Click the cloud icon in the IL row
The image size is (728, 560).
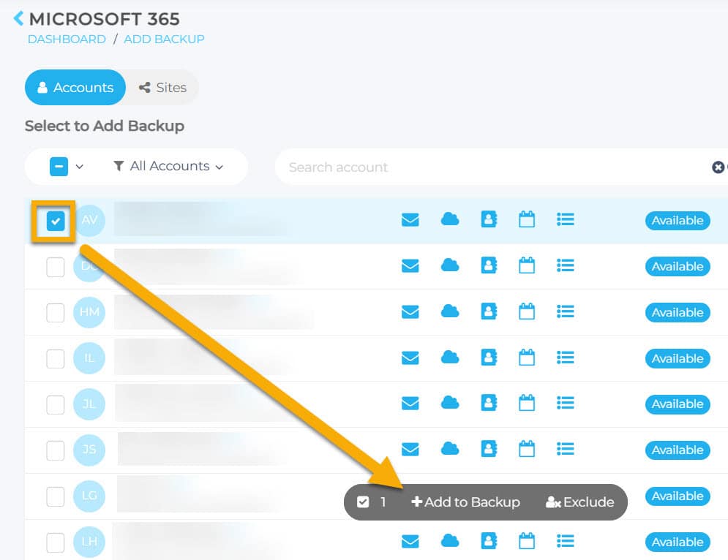[449, 357]
